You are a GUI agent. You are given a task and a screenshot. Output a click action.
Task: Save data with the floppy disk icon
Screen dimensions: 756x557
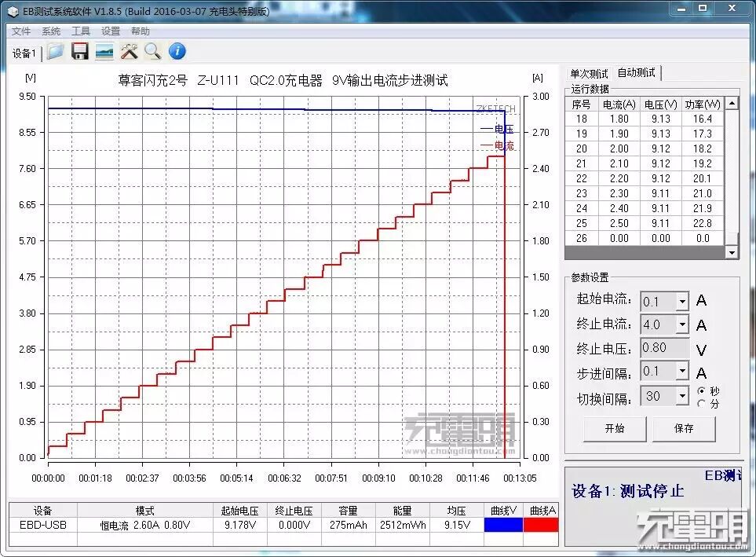[x=80, y=51]
